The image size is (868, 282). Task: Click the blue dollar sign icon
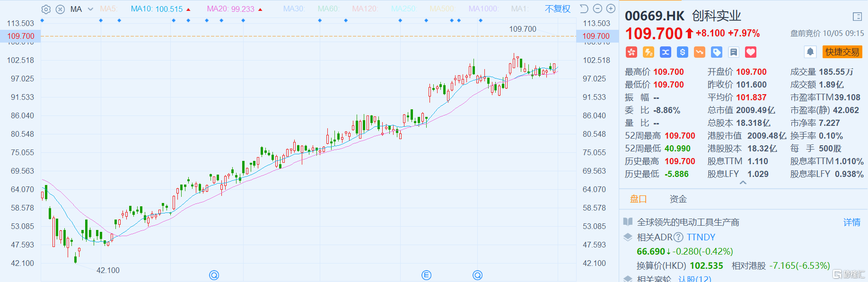click(683, 52)
